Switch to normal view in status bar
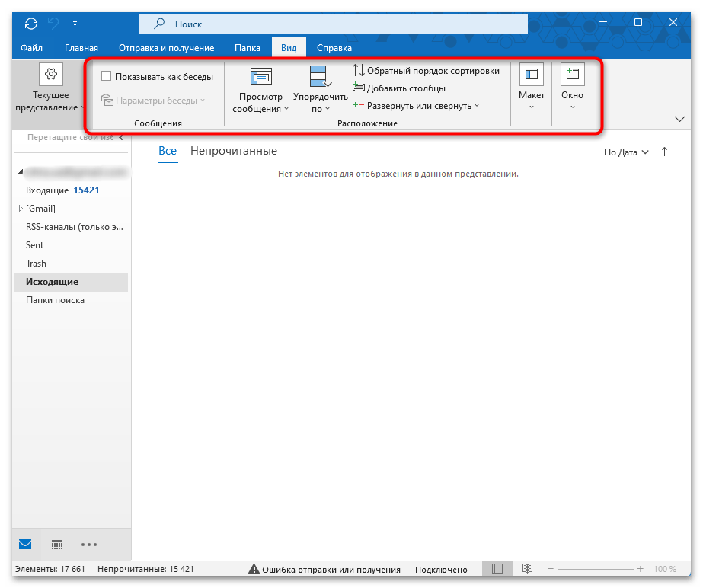 click(x=497, y=569)
